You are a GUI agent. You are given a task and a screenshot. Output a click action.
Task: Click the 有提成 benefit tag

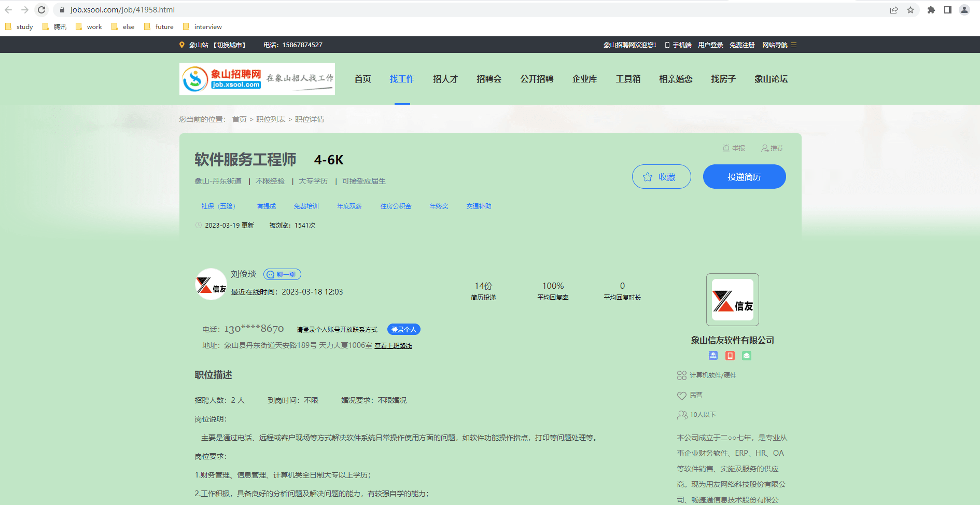[x=267, y=206]
